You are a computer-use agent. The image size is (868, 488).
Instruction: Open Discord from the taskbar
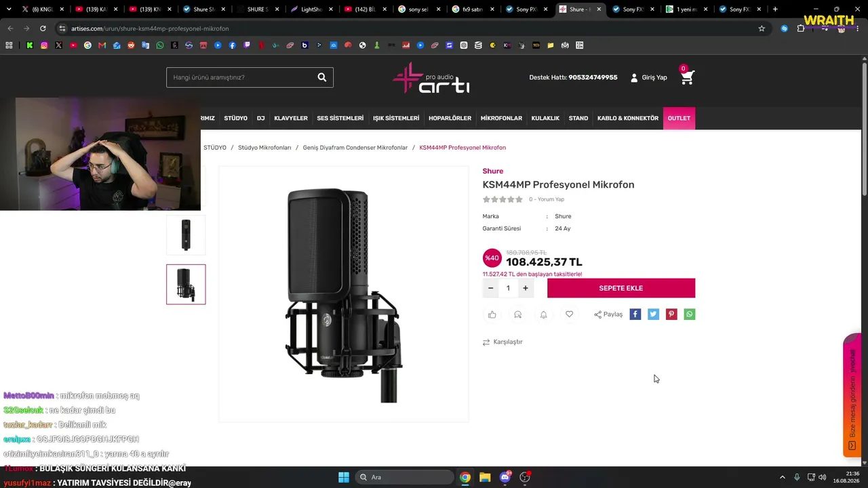click(505, 477)
